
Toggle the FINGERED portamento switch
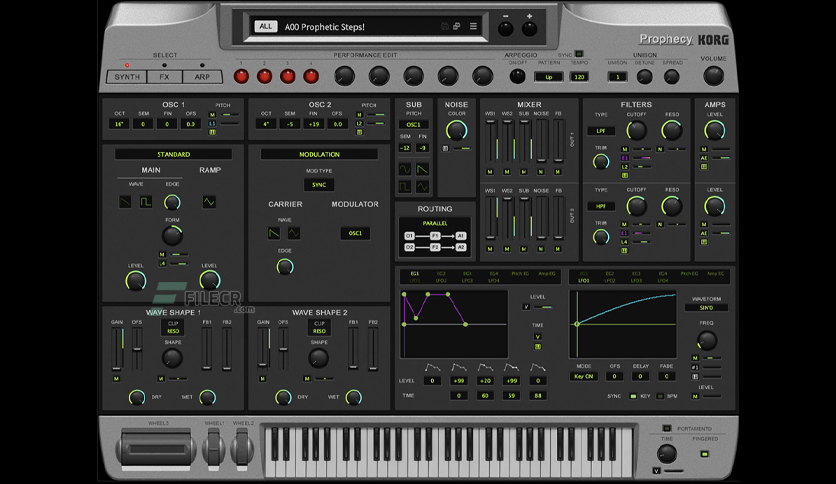pos(705,454)
